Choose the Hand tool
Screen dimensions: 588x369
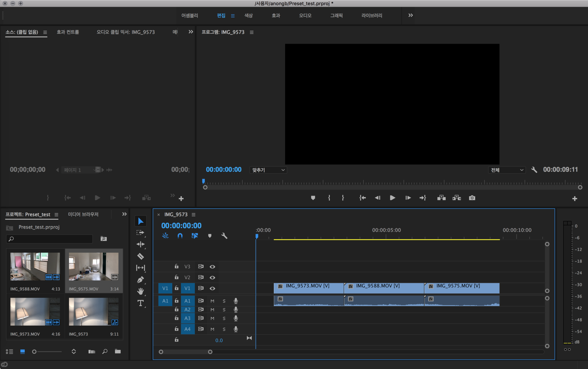140,291
